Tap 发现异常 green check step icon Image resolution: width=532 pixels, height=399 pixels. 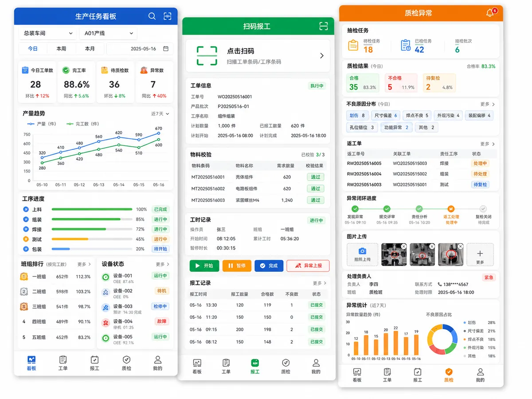pyautogui.click(x=355, y=209)
